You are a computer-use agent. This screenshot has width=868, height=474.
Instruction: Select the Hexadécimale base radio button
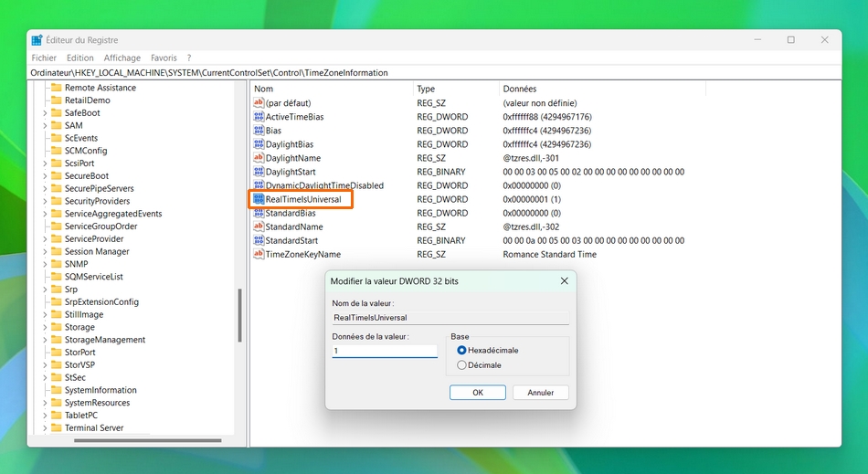pos(461,350)
